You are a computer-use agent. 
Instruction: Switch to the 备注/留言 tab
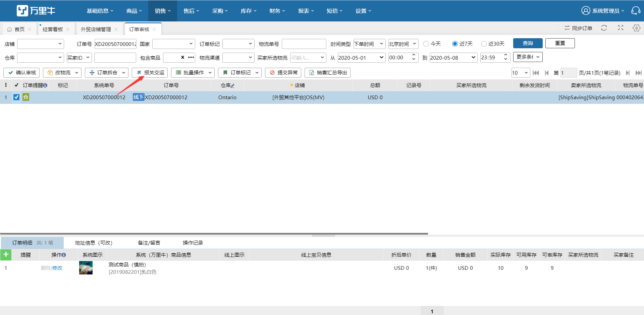click(149, 243)
